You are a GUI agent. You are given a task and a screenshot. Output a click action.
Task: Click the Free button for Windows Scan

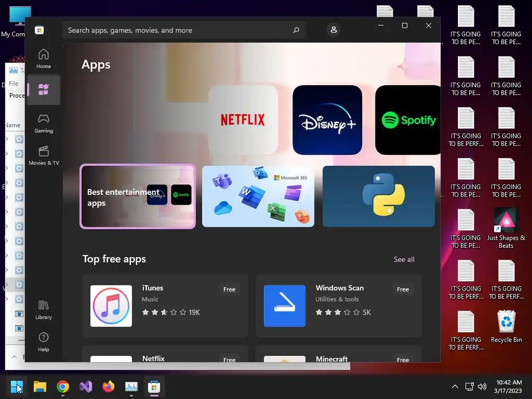click(x=403, y=289)
